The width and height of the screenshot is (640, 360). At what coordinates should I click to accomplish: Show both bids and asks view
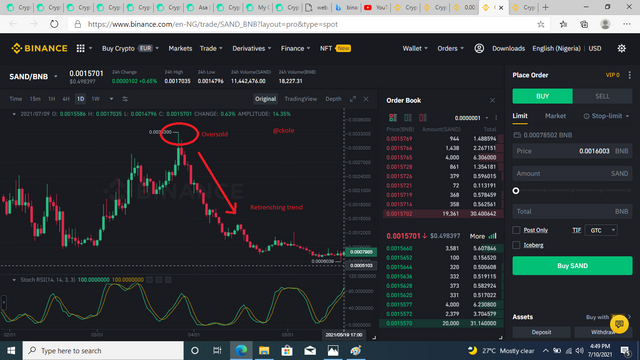393,118
